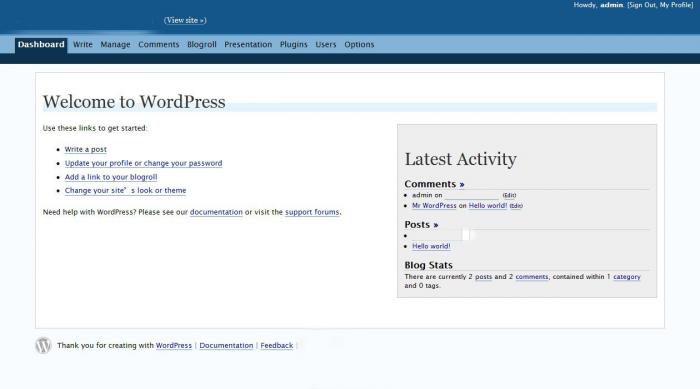Open the Dashboard tab
The height and width of the screenshot is (389, 700).
click(41, 45)
